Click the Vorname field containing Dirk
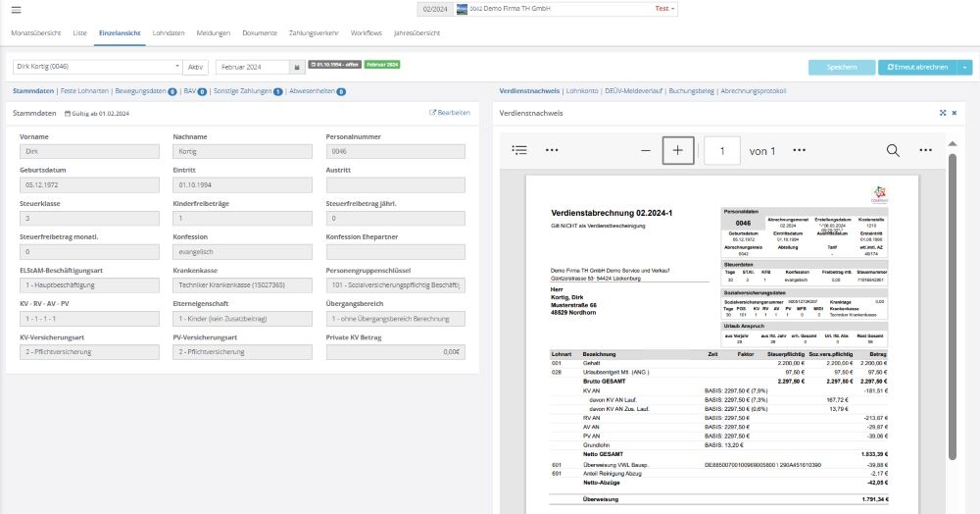980x514 pixels. pos(89,151)
